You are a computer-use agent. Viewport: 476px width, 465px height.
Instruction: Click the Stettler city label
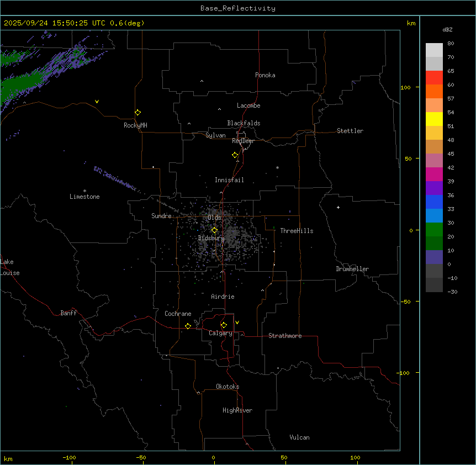click(x=350, y=131)
